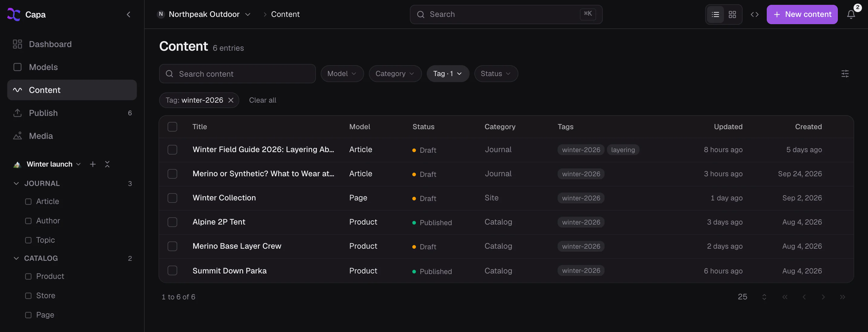Collapse the JOURNAL group
This screenshot has width=868, height=332.
point(16,184)
